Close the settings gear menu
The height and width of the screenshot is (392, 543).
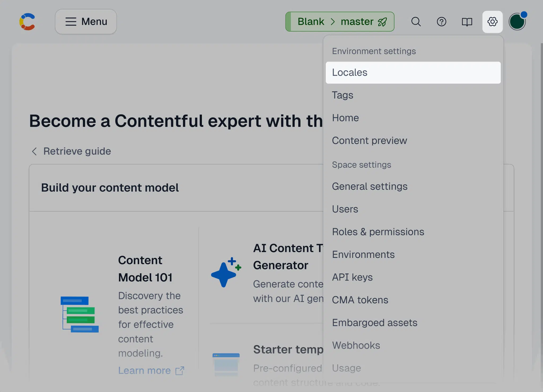(492, 22)
